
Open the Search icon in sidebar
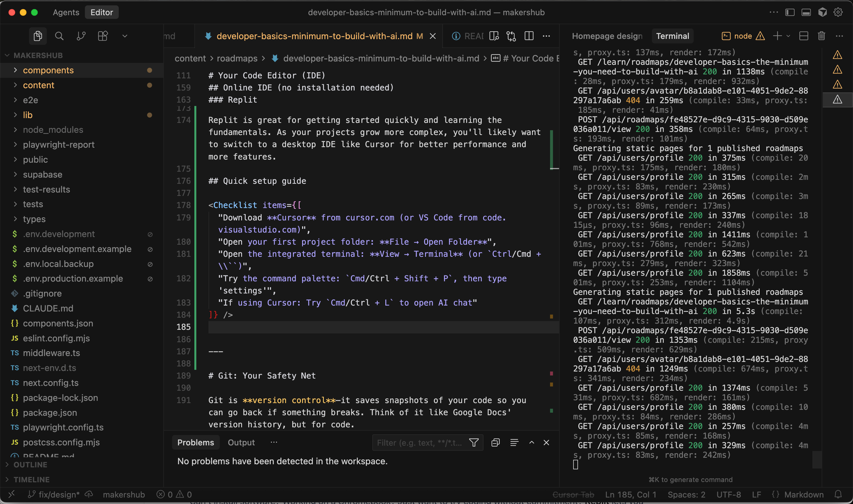tap(59, 36)
